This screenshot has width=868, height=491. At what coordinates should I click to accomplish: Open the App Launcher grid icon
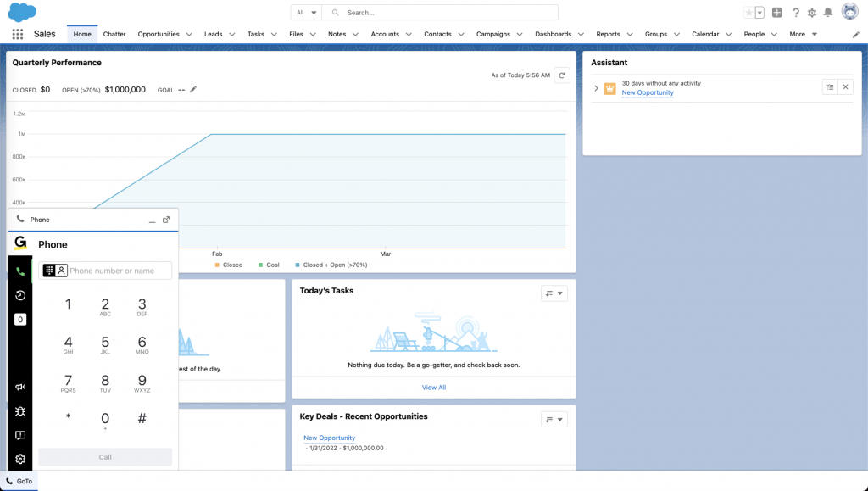click(18, 34)
